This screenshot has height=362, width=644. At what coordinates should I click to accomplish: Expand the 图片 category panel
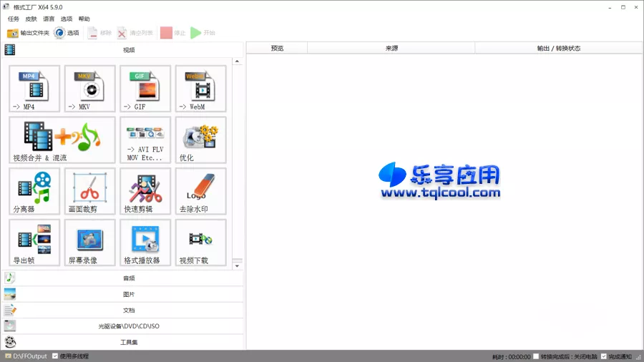click(123, 294)
